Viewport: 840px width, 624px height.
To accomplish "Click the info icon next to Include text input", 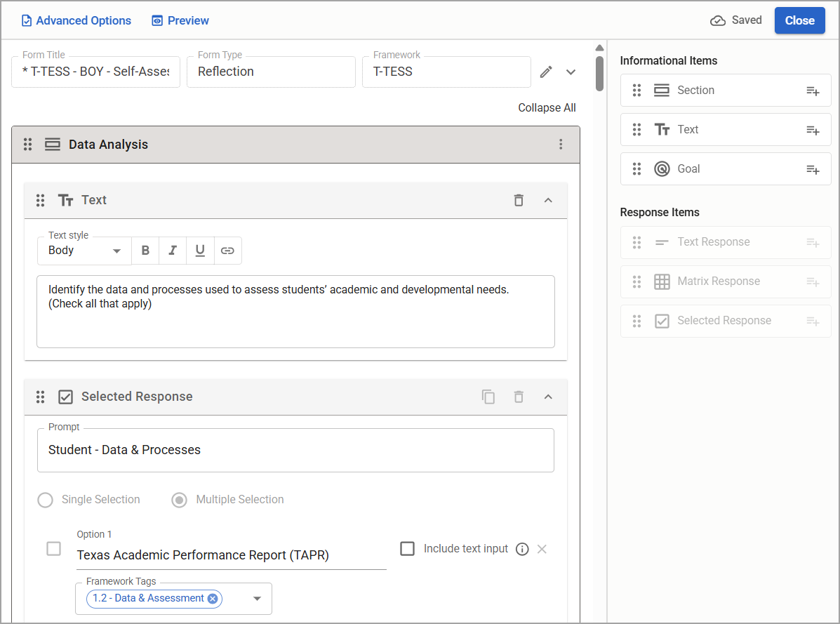I will (522, 550).
